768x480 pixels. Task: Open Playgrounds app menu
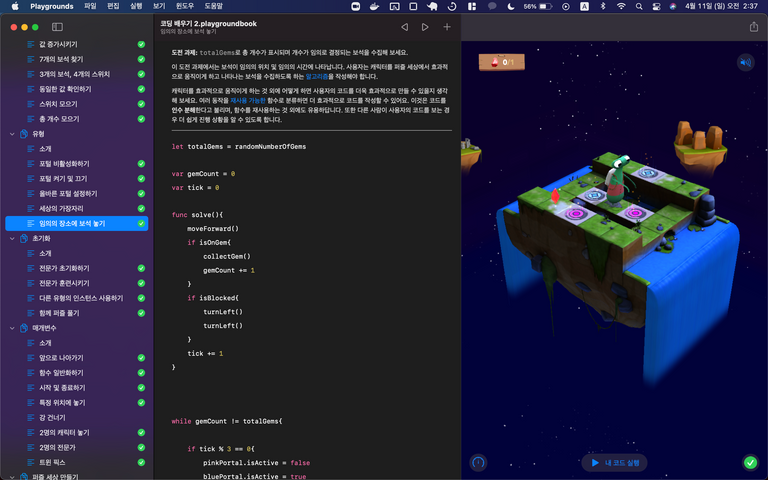[x=51, y=6]
